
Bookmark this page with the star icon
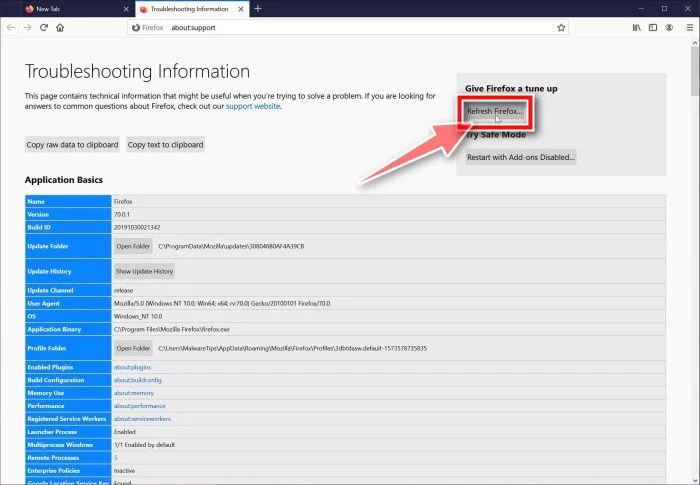561,28
